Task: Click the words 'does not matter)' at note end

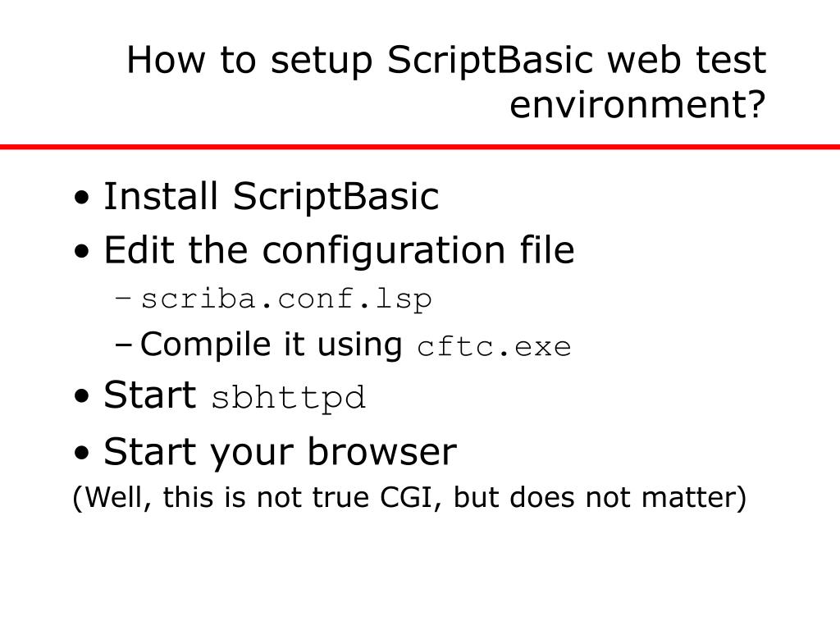Action: [x=628, y=498]
